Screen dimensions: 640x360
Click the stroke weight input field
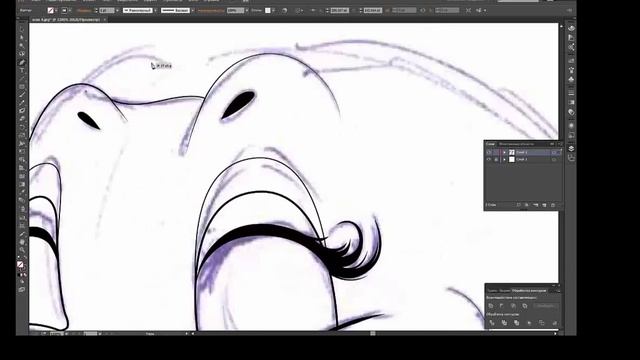pyautogui.click(x=107, y=11)
